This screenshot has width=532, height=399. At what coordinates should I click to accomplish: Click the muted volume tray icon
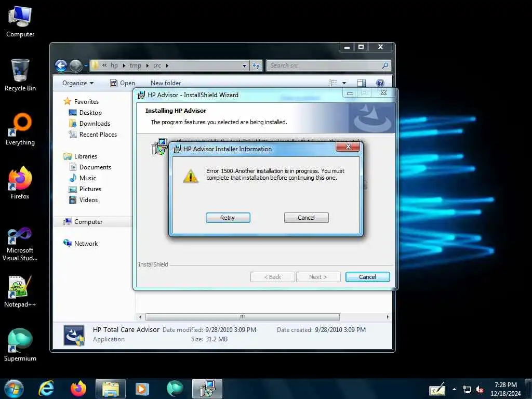[480, 390]
